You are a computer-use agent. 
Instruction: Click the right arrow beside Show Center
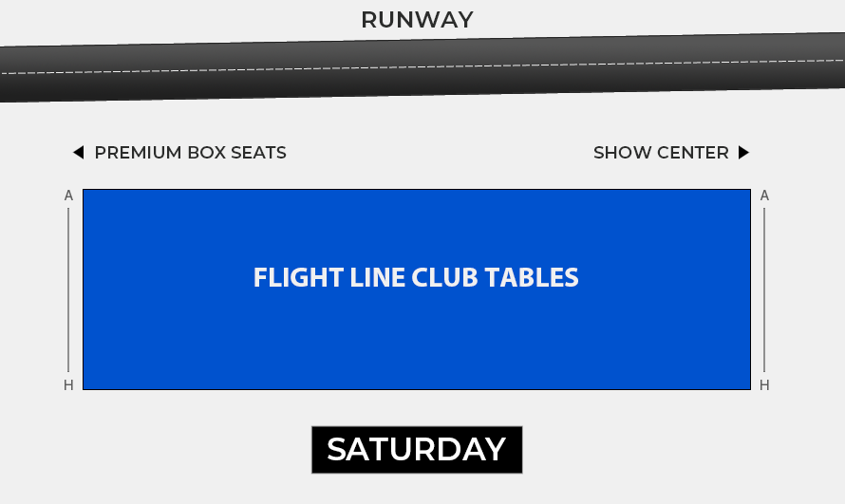[744, 153]
